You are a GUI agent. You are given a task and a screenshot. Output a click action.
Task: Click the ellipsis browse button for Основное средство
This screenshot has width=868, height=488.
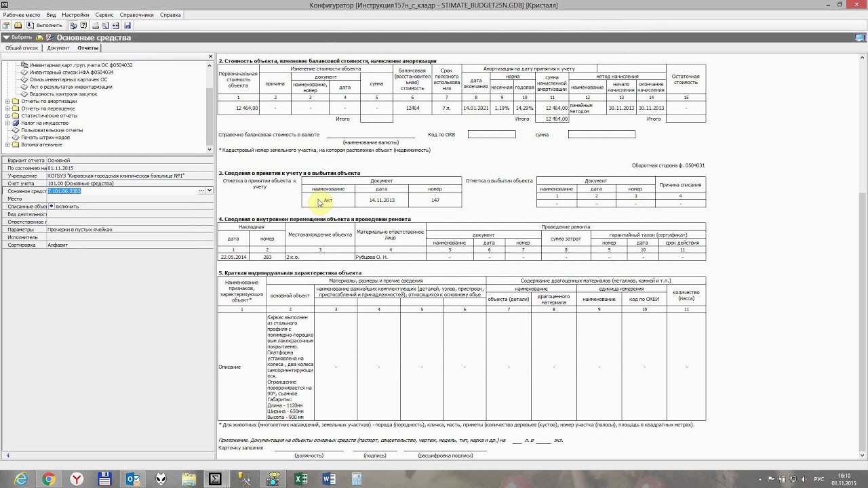click(x=201, y=191)
